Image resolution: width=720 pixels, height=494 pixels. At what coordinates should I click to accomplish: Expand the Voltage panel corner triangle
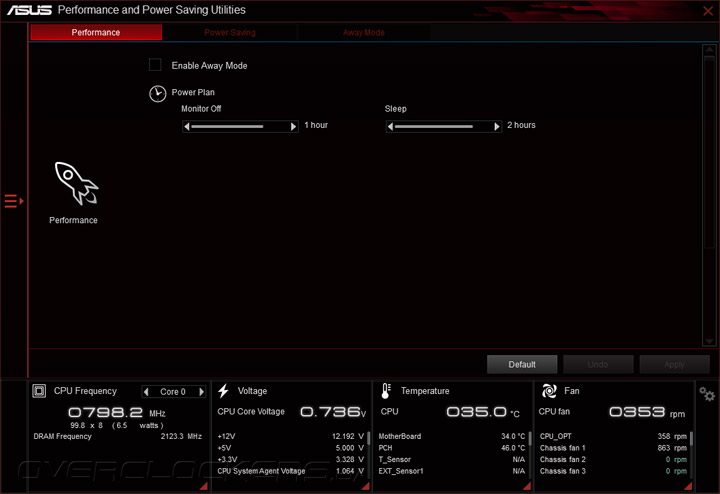[366, 486]
